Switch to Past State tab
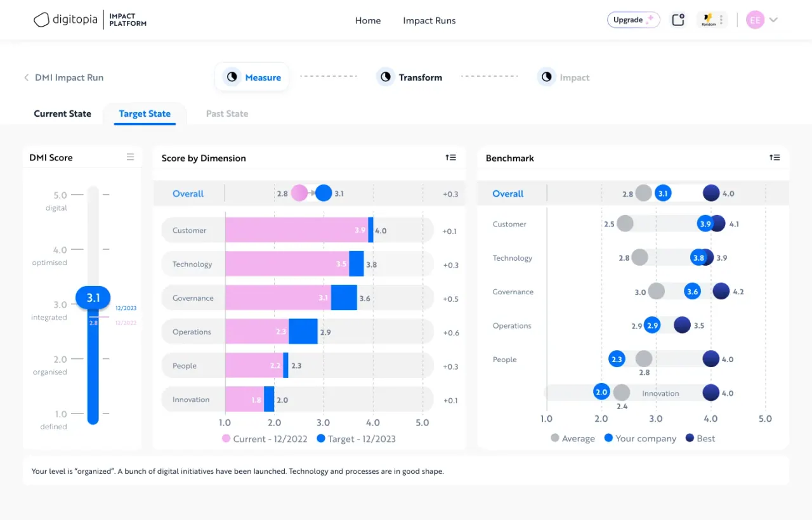Screen dimensions: 812x520 coord(227,114)
